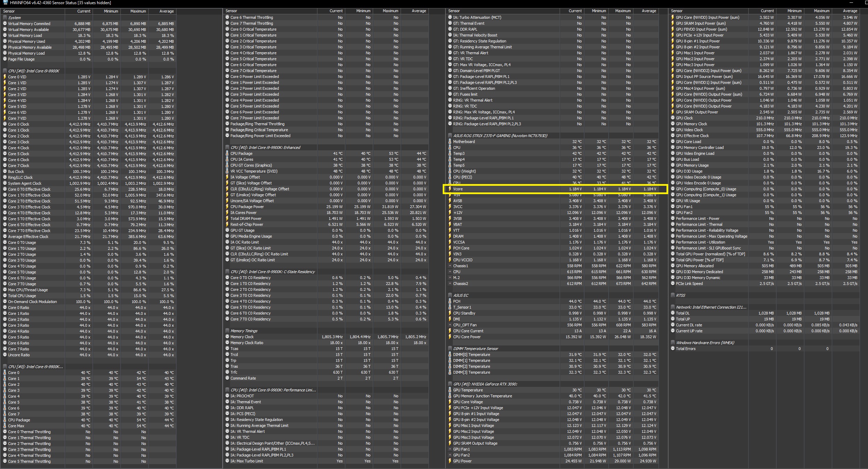Click the icon beside Total Errors
868x469 pixels.
pyautogui.click(x=672, y=349)
